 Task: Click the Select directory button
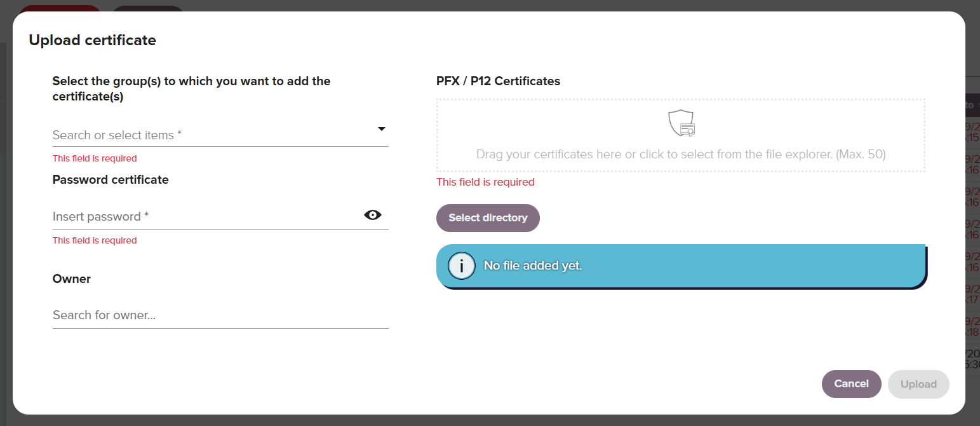(x=488, y=218)
